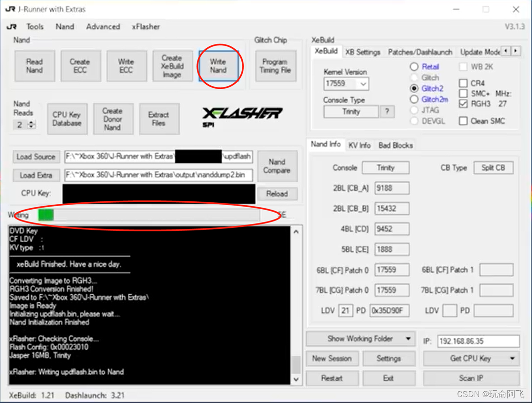Click the Split CB type button
Viewport: 532px width, 403px height.
494,168
